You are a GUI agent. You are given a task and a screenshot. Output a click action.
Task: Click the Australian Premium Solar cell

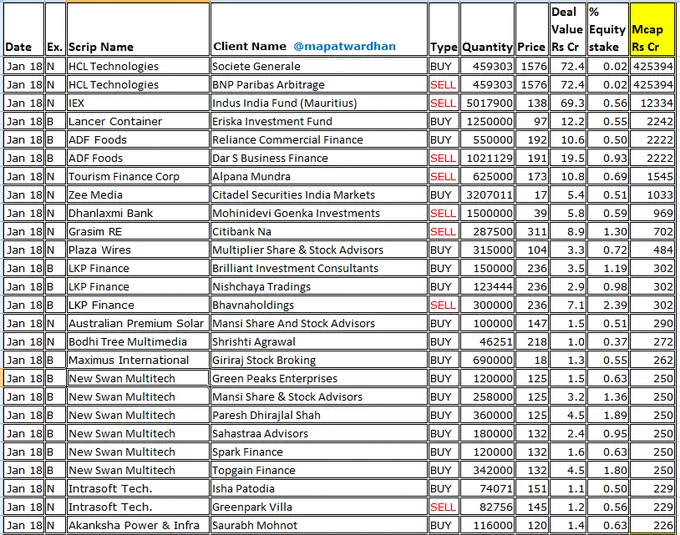[138, 323]
